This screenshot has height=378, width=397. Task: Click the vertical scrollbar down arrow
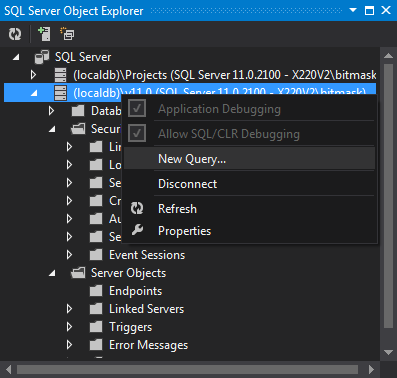pos(388,352)
